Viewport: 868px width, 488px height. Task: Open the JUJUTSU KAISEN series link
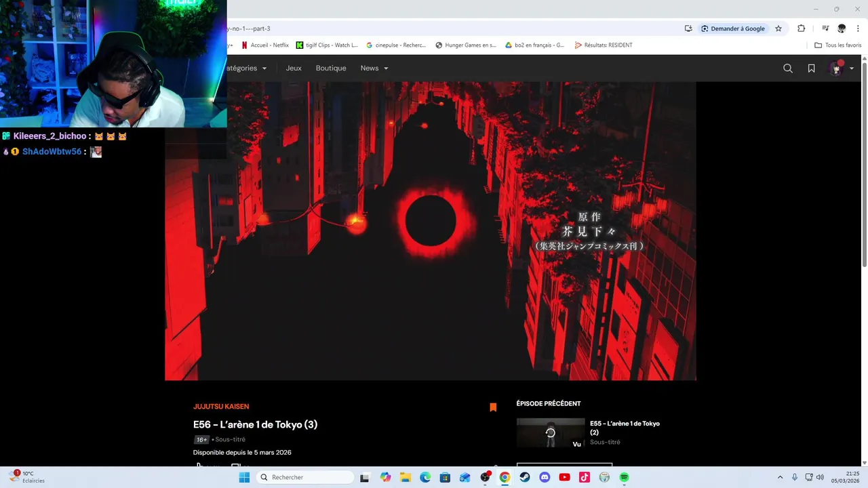(221, 407)
